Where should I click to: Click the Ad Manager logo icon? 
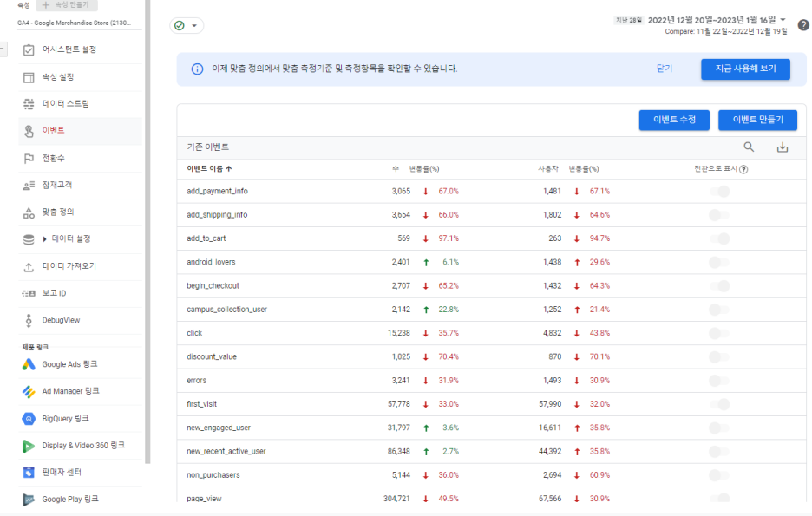(29, 391)
